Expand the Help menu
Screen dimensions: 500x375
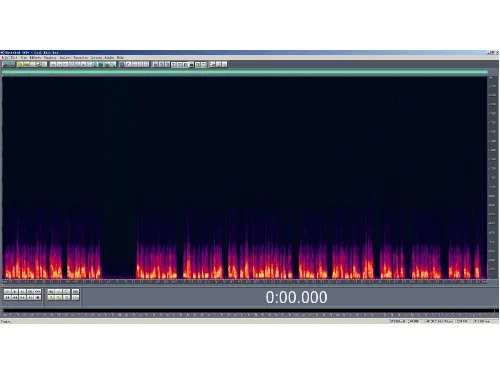click(x=120, y=58)
